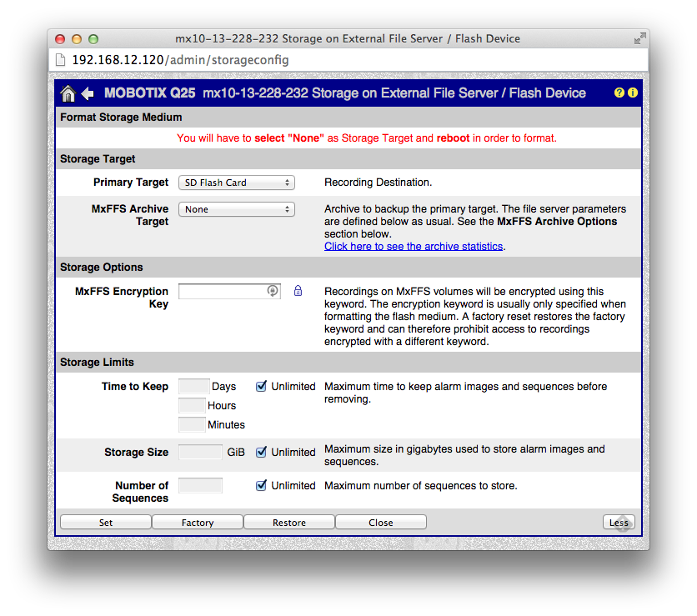Viewport: 697px width, 616px height.
Task: Click the page icon in the address bar
Action: (60, 60)
